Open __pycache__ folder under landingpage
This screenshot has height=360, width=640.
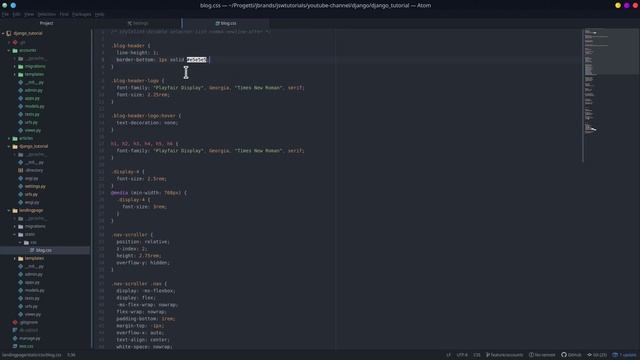point(36,218)
